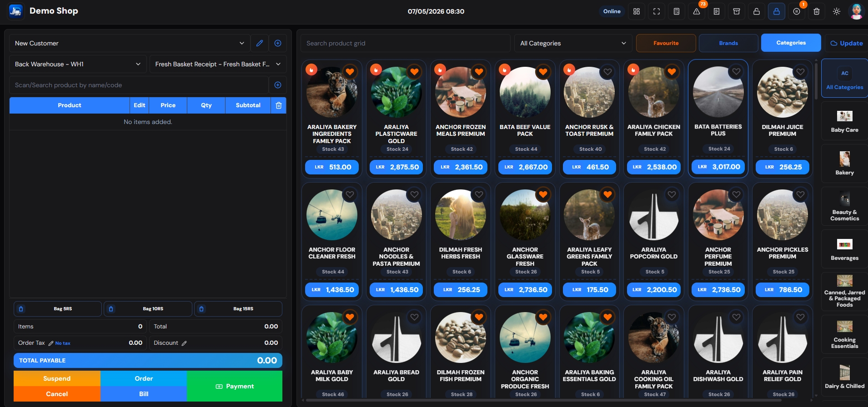The image size is (868, 407).
Task: Open the Fresh Basket Receipt dropdown
Action: pos(218,64)
